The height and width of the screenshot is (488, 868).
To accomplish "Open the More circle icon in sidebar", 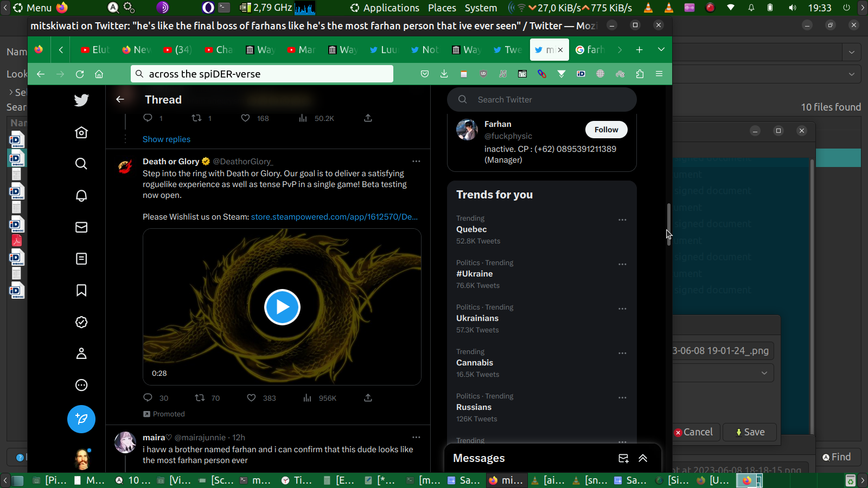I will coord(81,385).
